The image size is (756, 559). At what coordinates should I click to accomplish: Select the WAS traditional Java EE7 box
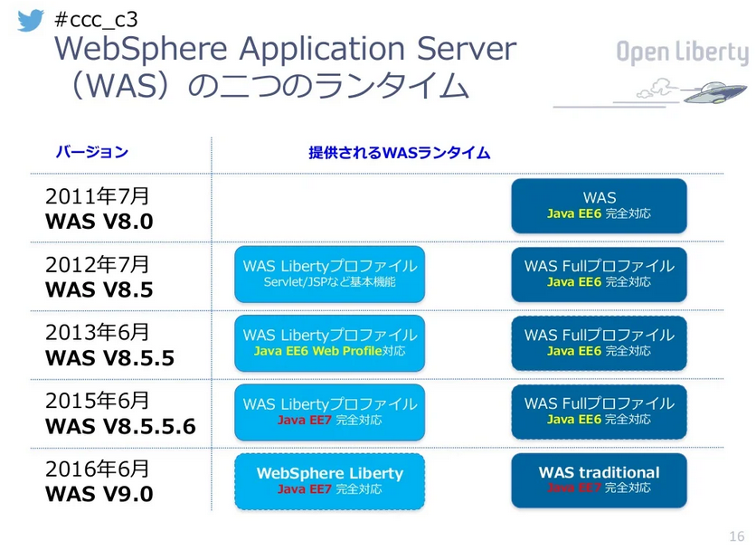click(x=599, y=480)
